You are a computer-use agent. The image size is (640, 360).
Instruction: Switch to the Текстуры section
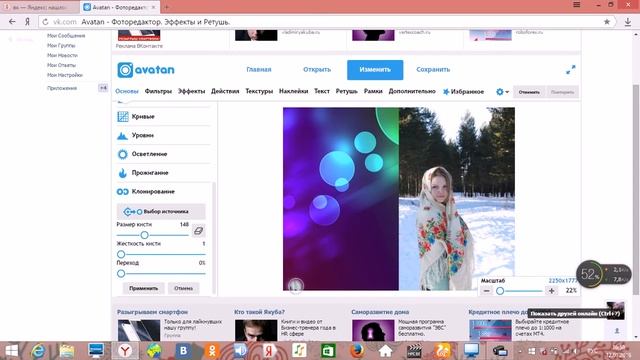pos(259,91)
